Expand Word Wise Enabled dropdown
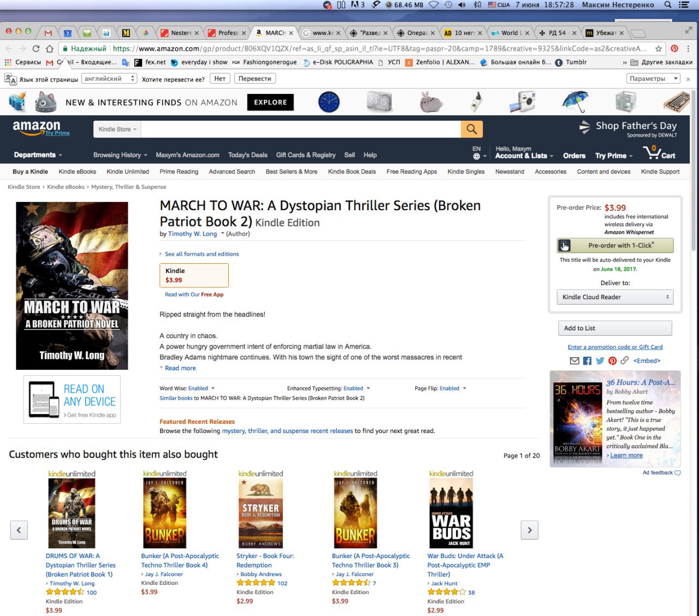 tap(202, 388)
